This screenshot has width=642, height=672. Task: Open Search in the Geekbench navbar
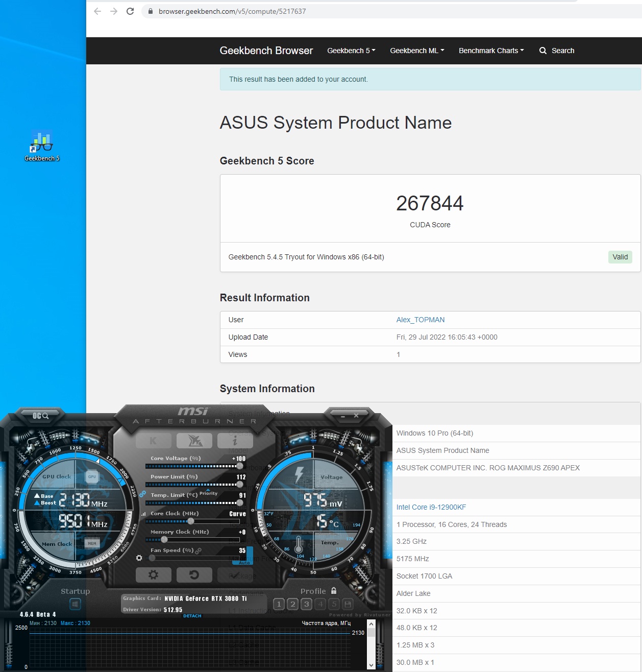(x=557, y=51)
